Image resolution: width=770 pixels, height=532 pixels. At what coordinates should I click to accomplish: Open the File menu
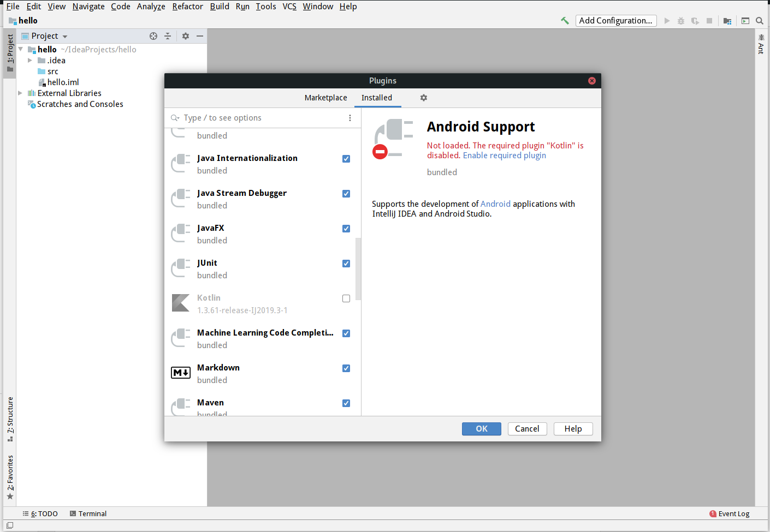(x=13, y=7)
